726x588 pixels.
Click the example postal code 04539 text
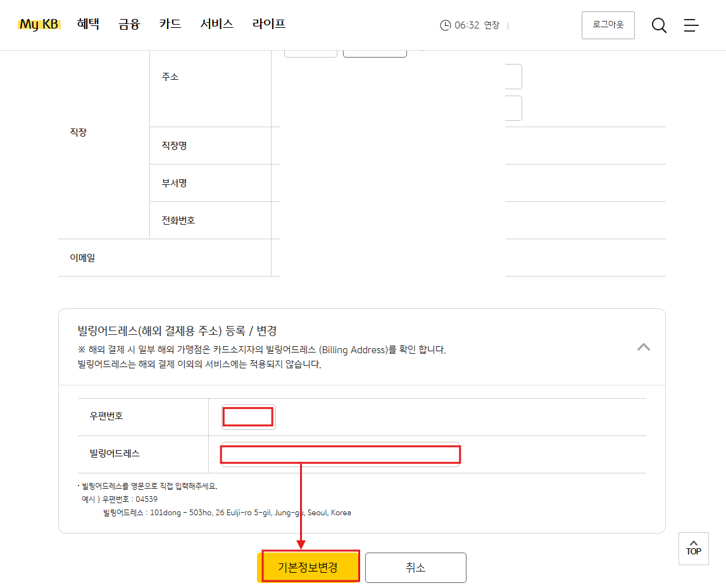146,499
